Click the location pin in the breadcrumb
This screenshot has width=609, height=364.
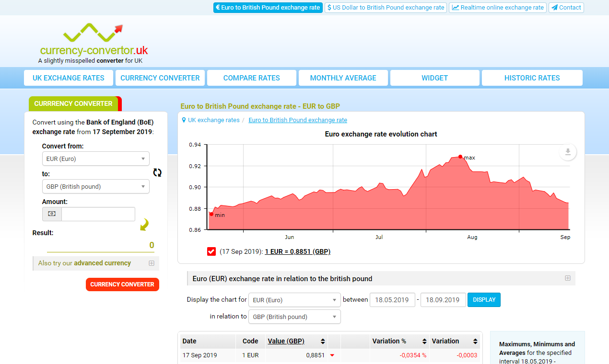184,120
